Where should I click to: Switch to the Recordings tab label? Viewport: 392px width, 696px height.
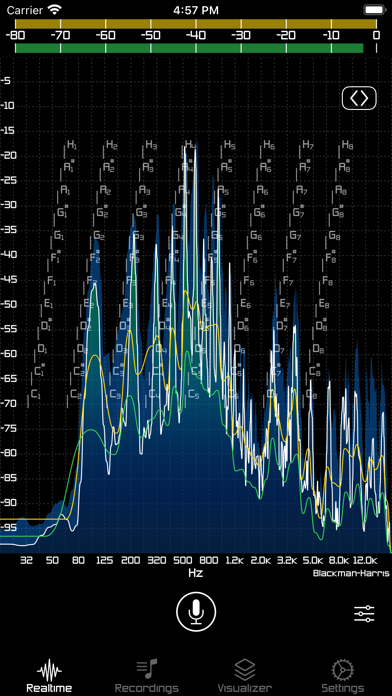[x=147, y=688]
